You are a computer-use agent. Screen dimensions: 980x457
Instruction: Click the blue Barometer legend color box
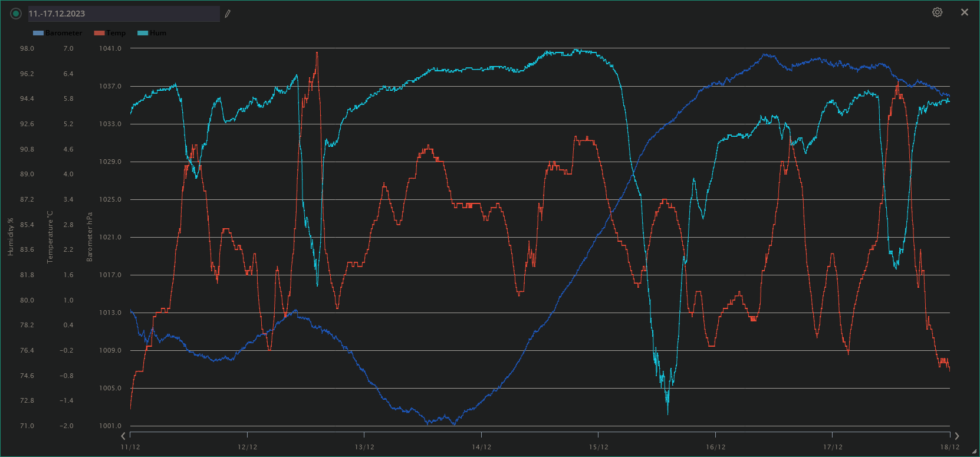click(38, 33)
